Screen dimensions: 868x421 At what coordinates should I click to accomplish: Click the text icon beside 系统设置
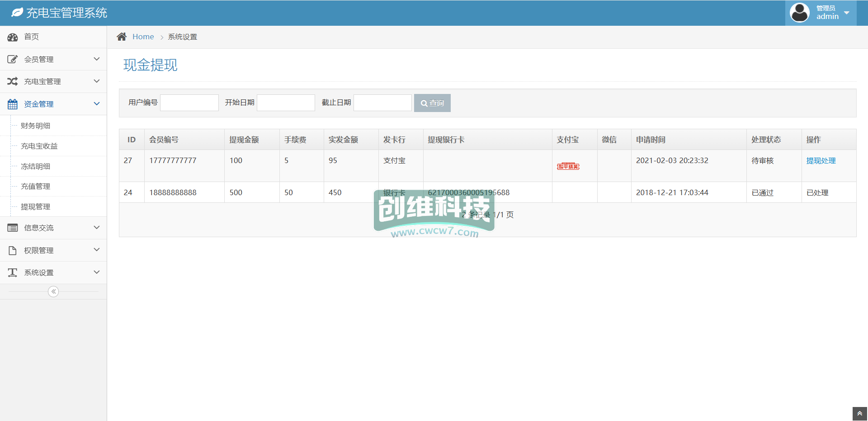pos(13,272)
